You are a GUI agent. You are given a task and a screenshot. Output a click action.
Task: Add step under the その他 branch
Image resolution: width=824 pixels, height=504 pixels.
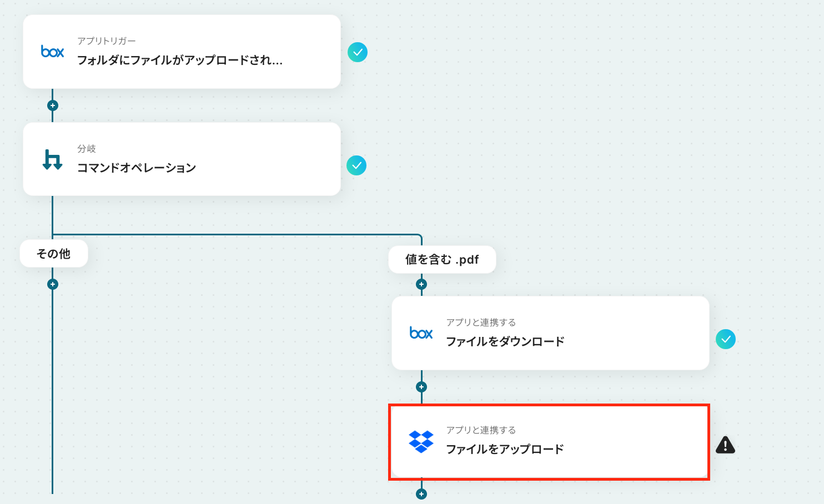point(53,284)
